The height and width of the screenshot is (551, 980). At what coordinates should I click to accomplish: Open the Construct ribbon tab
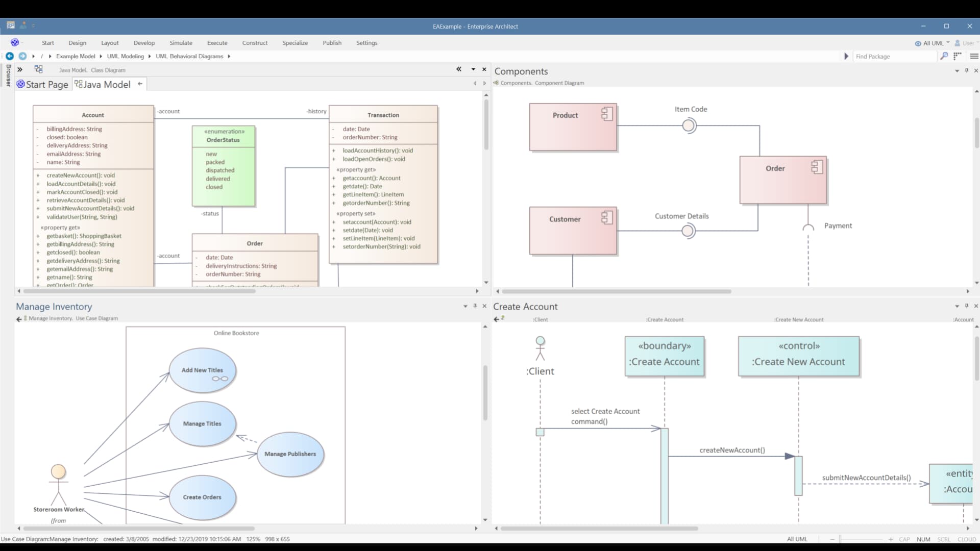tap(255, 43)
